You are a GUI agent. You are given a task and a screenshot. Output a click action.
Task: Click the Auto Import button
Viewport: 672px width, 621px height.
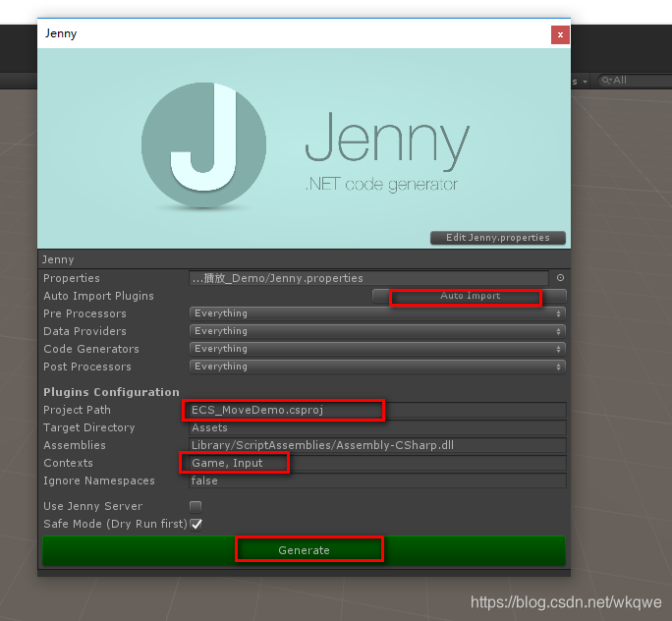[470, 296]
